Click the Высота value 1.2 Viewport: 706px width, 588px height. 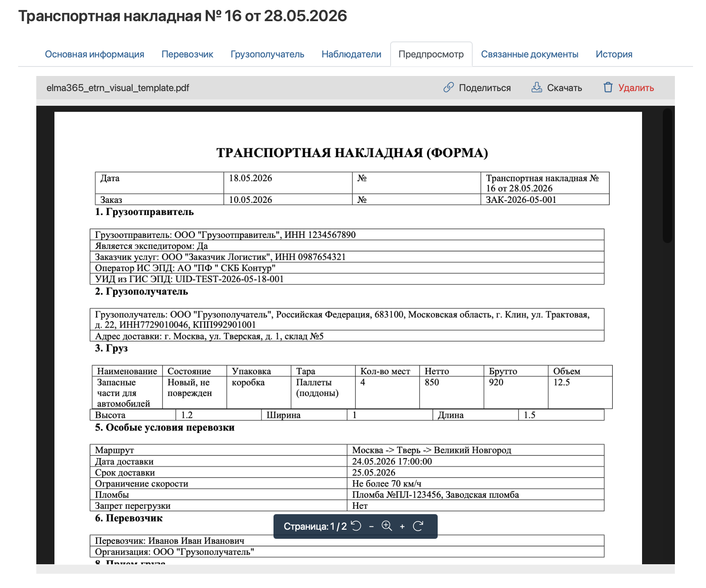pyautogui.click(x=219, y=415)
